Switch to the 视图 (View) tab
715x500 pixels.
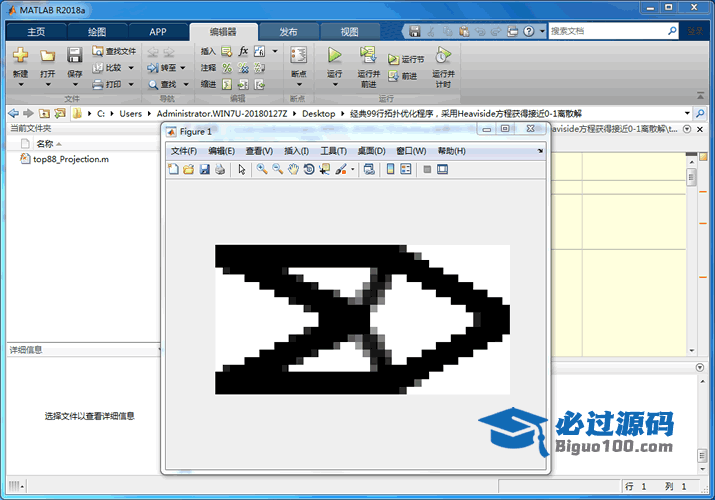349,32
